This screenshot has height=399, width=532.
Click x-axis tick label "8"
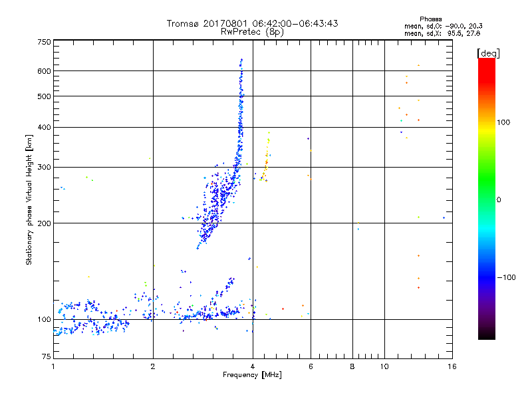point(352,366)
